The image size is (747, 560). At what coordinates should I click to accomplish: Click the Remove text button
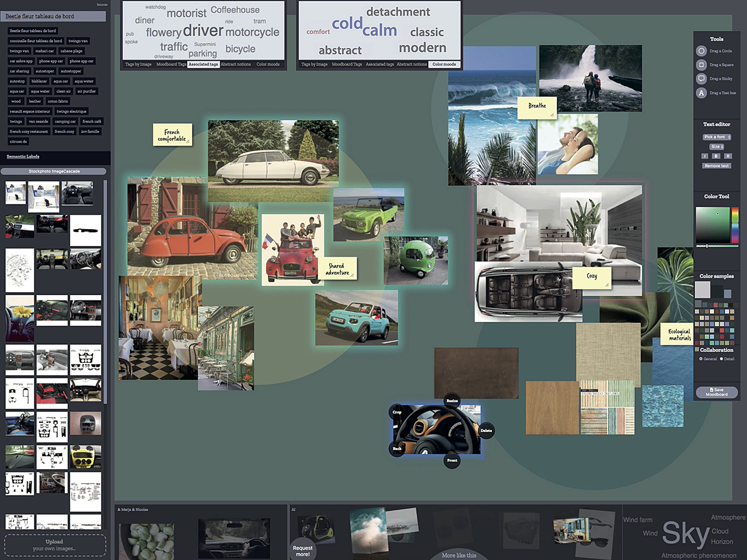point(717,166)
